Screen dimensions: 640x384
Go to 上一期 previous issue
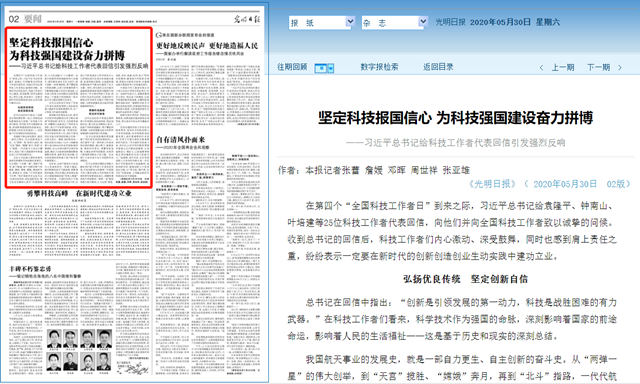point(563,67)
